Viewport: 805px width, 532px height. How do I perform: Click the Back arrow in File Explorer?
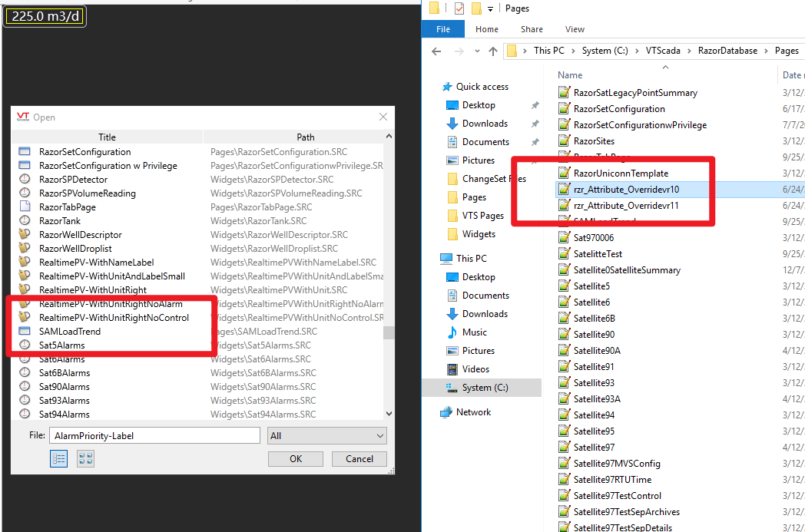[x=436, y=51]
